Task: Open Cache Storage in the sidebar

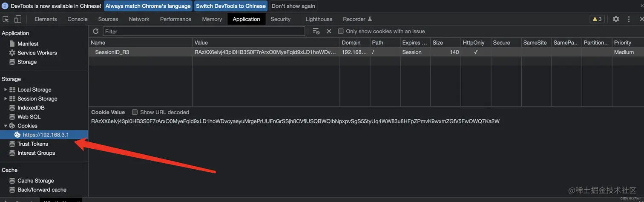Action: 35,181
